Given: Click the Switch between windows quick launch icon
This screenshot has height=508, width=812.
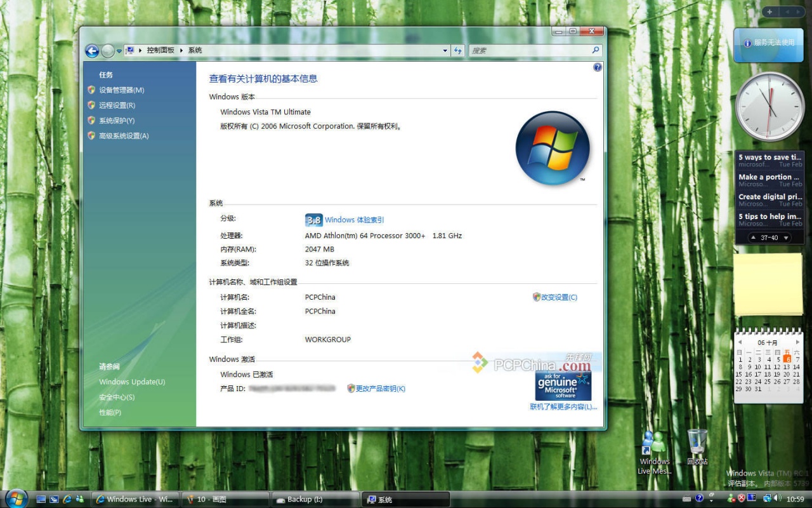Looking at the screenshot, I should [x=54, y=499].
